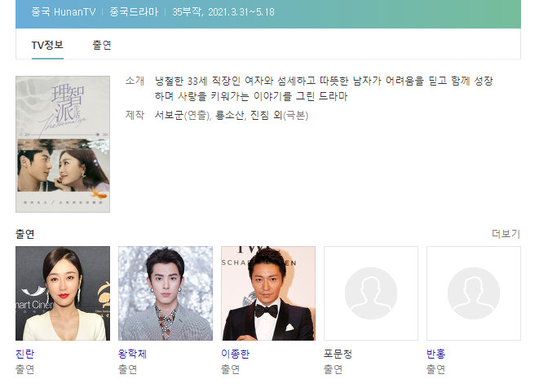Select 반홍's placeholder avatar icon

[x=474, y=293]
